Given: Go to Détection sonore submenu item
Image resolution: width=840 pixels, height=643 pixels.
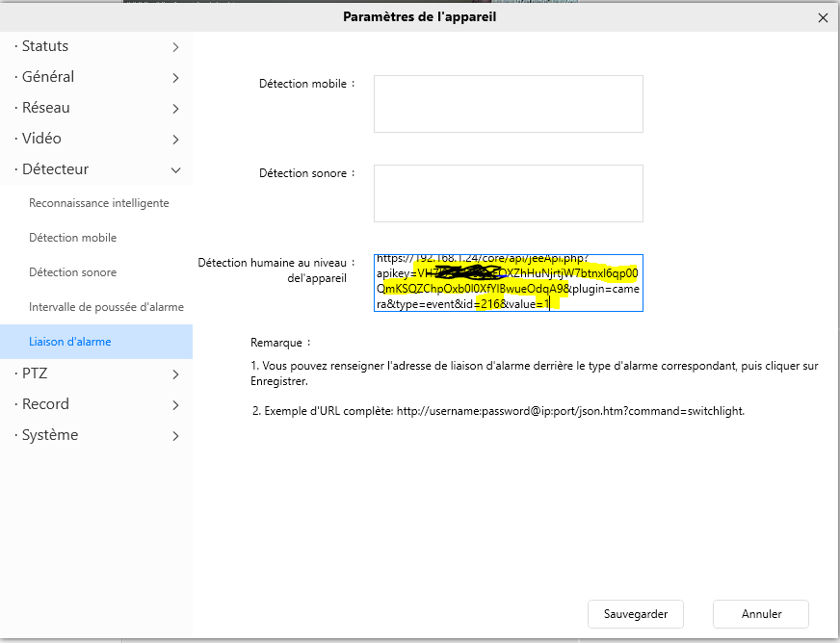Looking at the screenshot, I should point(73,272).
